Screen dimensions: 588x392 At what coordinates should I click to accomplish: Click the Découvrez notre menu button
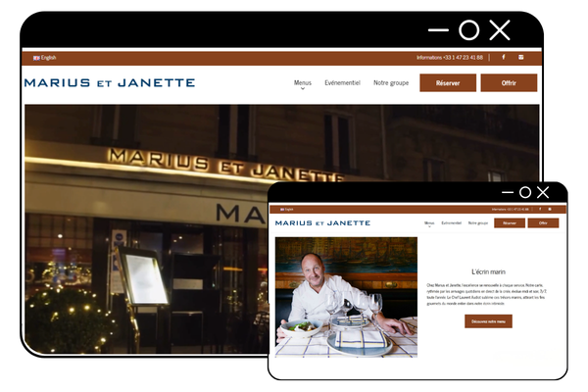point(488,321)
